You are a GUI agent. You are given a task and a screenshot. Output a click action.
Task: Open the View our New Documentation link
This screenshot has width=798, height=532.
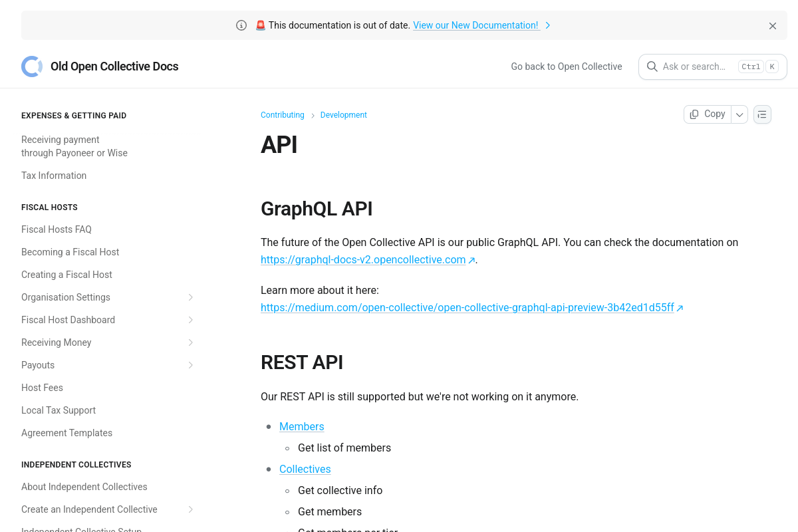[475, 26]
